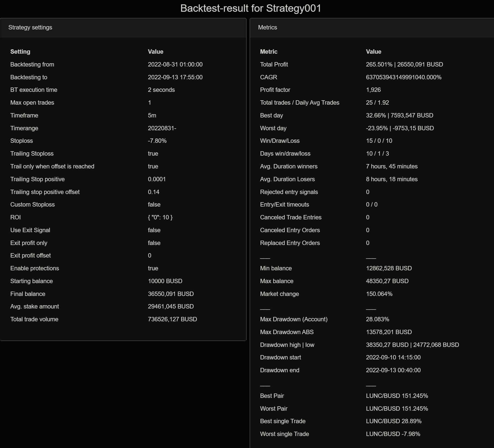Screen dimensions: 494x448
Task: Click the Strategy settings panel header
Action: [30, 27]
